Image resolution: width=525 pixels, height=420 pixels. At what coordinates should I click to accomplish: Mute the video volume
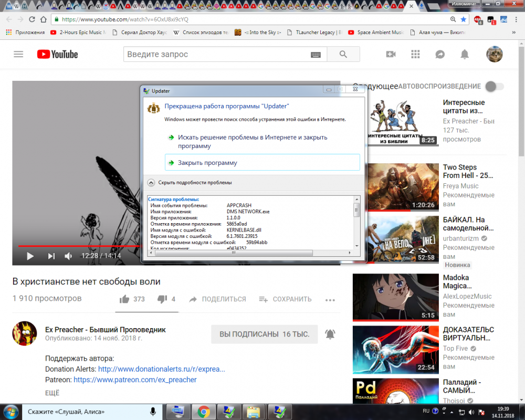(x=68, y=256)
